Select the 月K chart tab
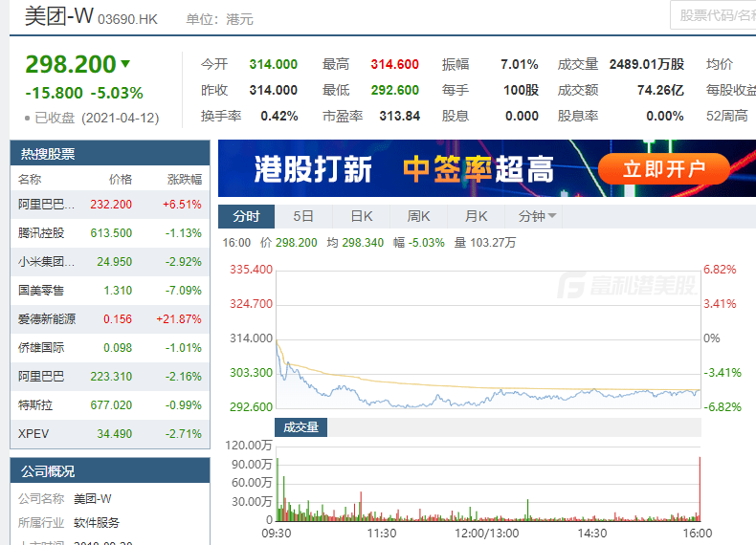756x545 pixels. 476,216
